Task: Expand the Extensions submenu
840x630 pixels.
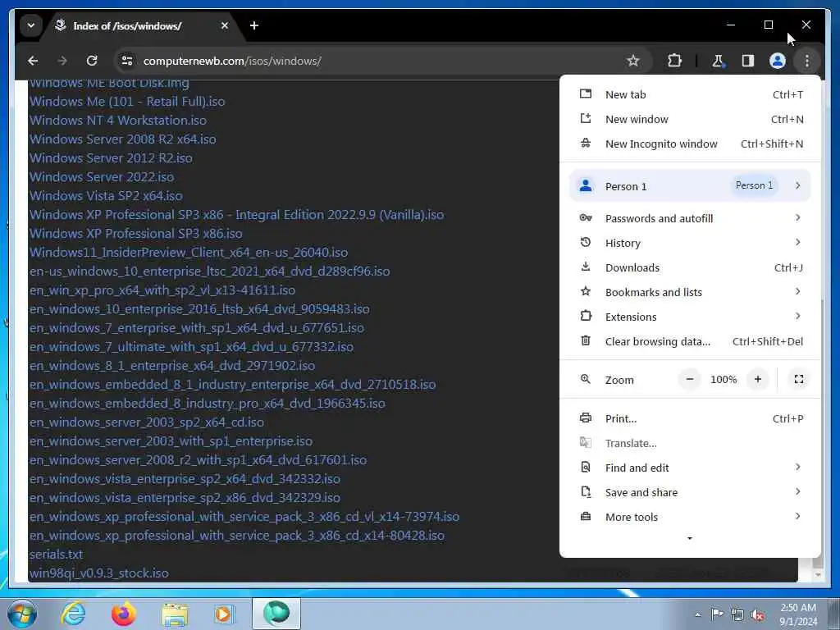Action: click(690, 317)
